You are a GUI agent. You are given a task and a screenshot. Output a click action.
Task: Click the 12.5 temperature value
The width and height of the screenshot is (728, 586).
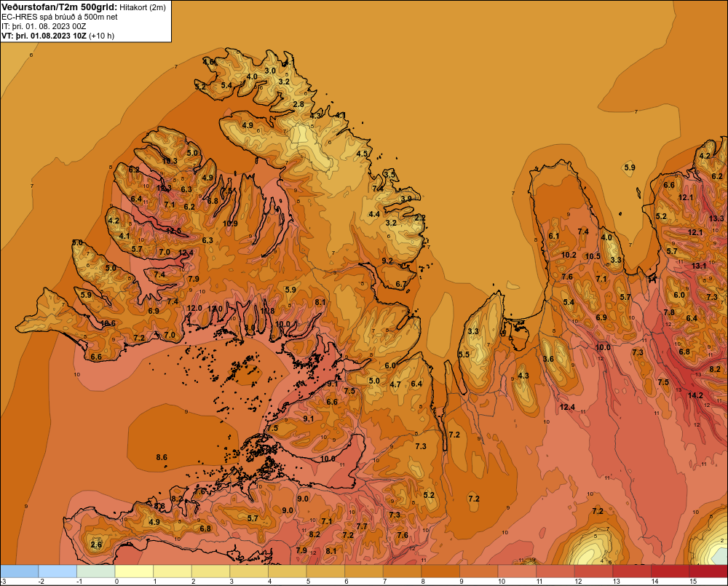tap(174, 231)
